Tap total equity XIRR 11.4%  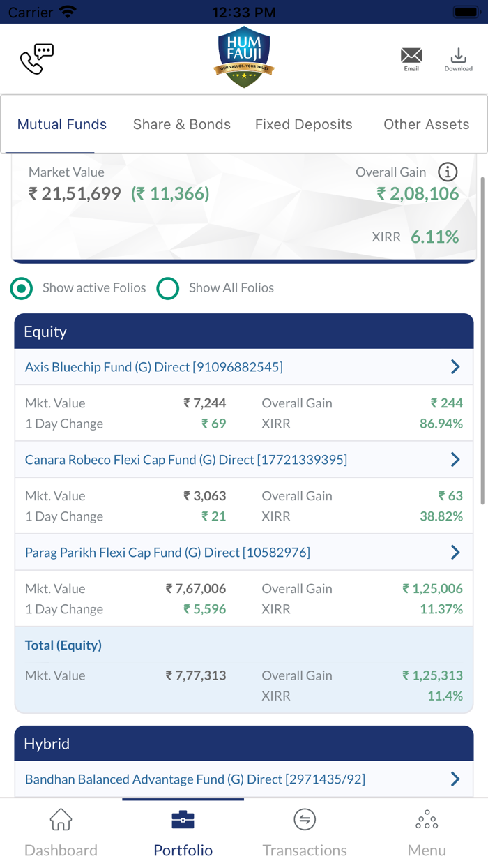click(445, 696)
